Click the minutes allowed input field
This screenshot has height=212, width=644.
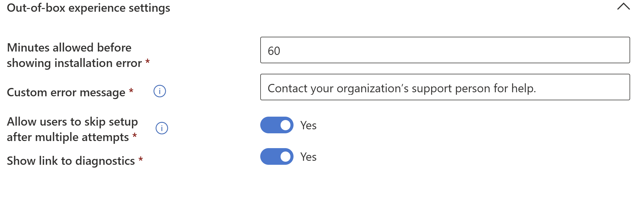tap(445, 50)
